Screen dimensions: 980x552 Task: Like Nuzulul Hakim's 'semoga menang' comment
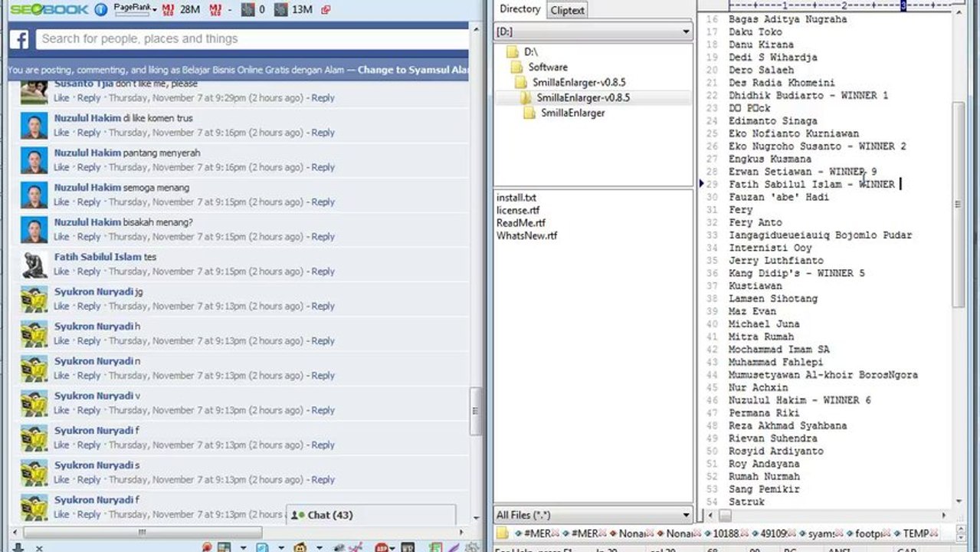click(x=61, y=202)
